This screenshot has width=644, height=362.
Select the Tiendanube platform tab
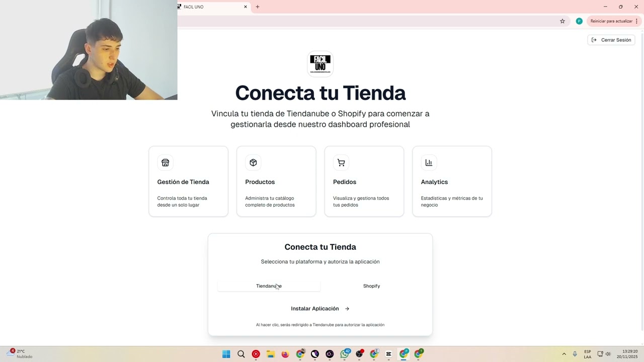(269, 286)
